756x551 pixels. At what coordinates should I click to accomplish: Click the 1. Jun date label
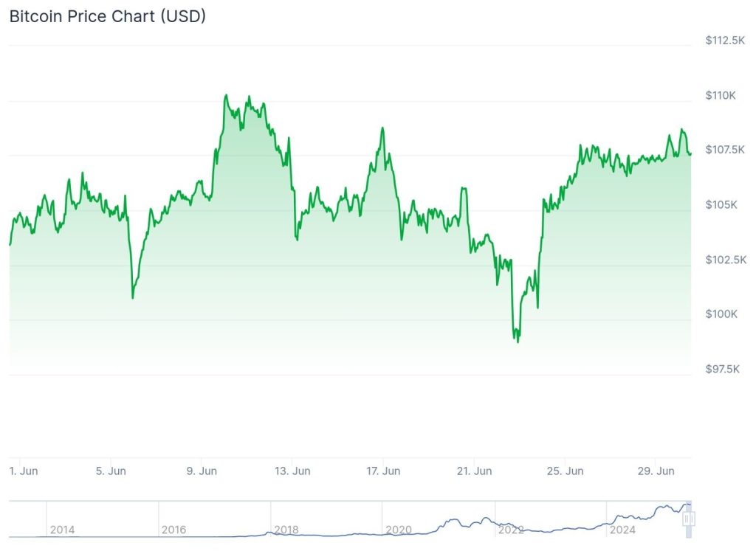[x=23, y=471]
